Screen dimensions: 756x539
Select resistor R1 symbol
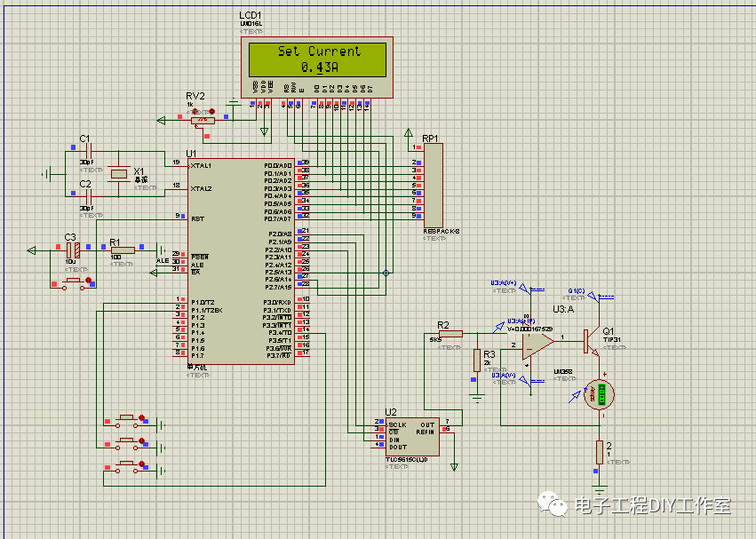pos(123,250)
